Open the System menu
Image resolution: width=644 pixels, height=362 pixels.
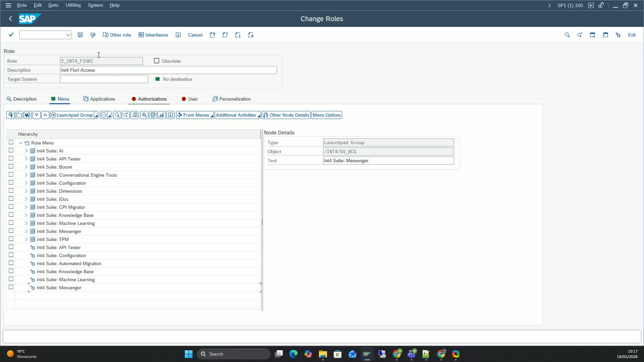[x=95, y=5]
